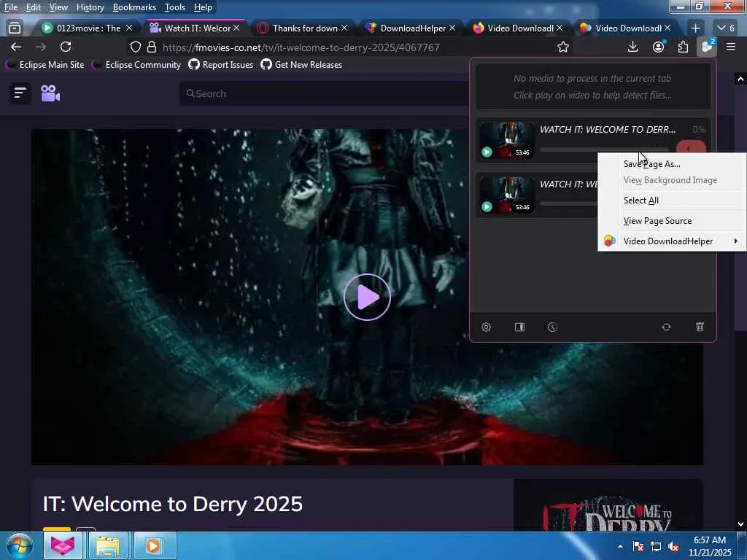Open the Windows Start menu
Viewport: 747px width, 560px height.
point(19,546)
